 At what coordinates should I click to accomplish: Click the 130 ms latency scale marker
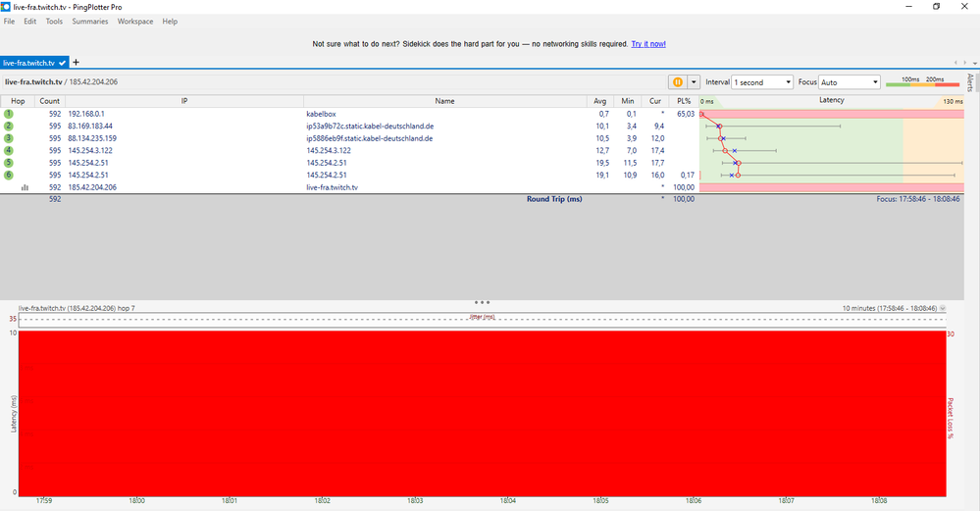[x=953, y=101]
